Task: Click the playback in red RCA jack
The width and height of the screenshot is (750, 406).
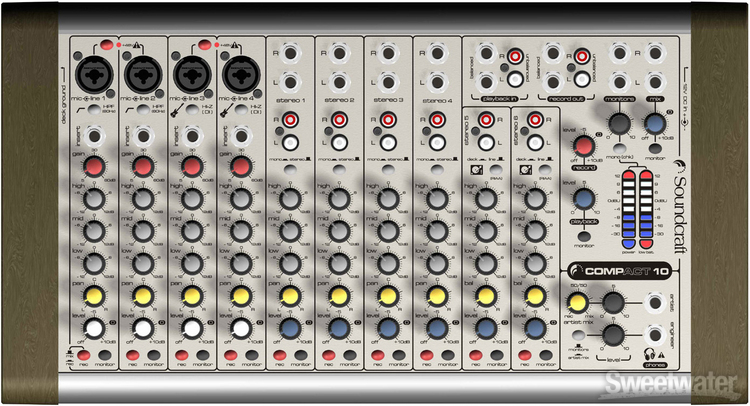Action: click(x=515, y=57)
